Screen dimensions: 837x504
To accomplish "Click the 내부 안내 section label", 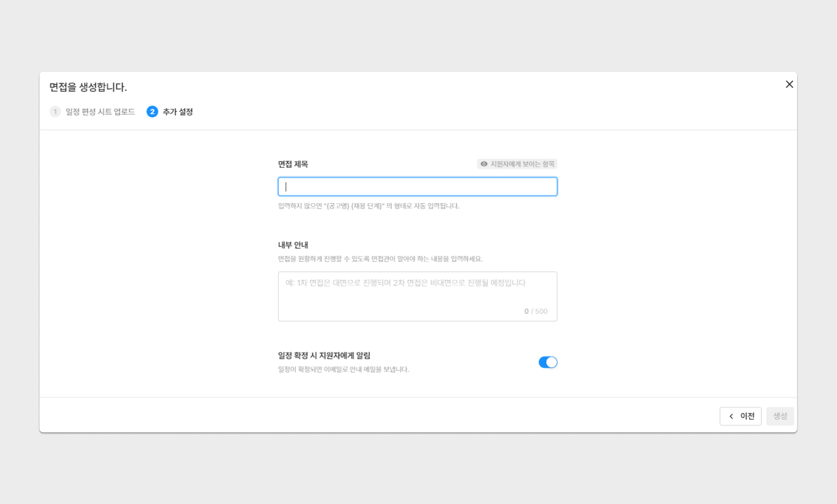I will (293, 245).
